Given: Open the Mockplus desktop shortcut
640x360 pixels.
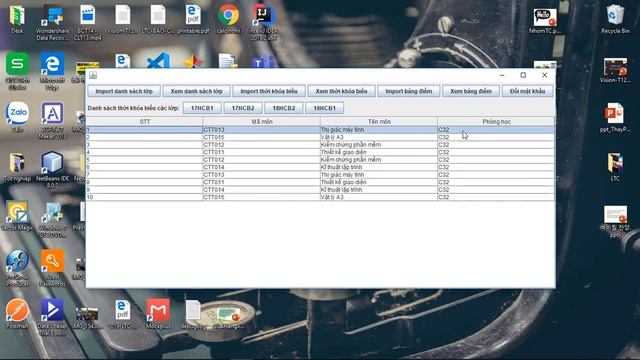Looking at the screenshot, I should (x=158, y=313).
